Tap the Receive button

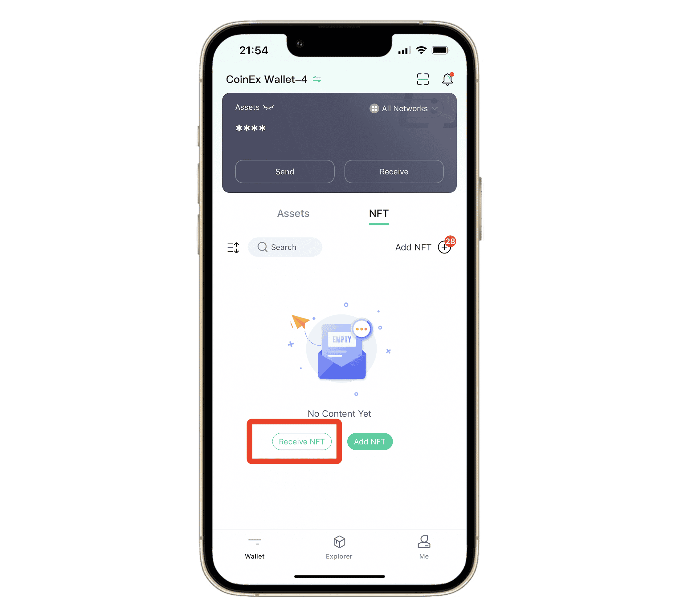[393, 171]
